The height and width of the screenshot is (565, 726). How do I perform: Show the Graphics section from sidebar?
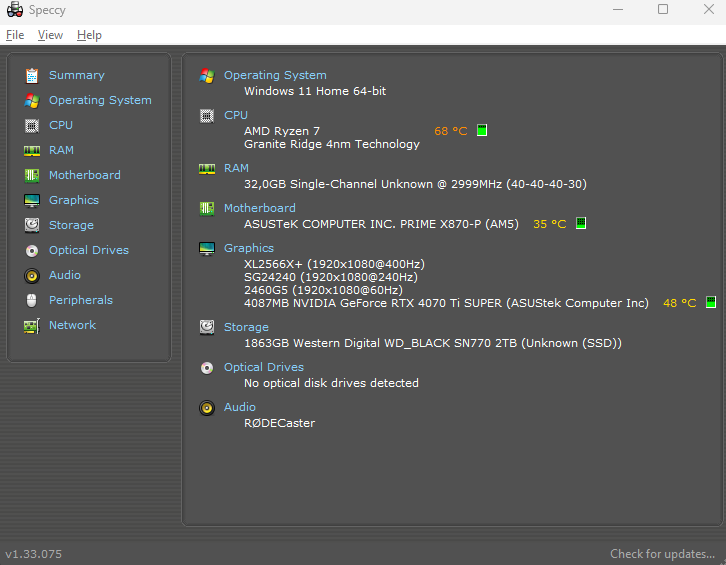[74, 200]
